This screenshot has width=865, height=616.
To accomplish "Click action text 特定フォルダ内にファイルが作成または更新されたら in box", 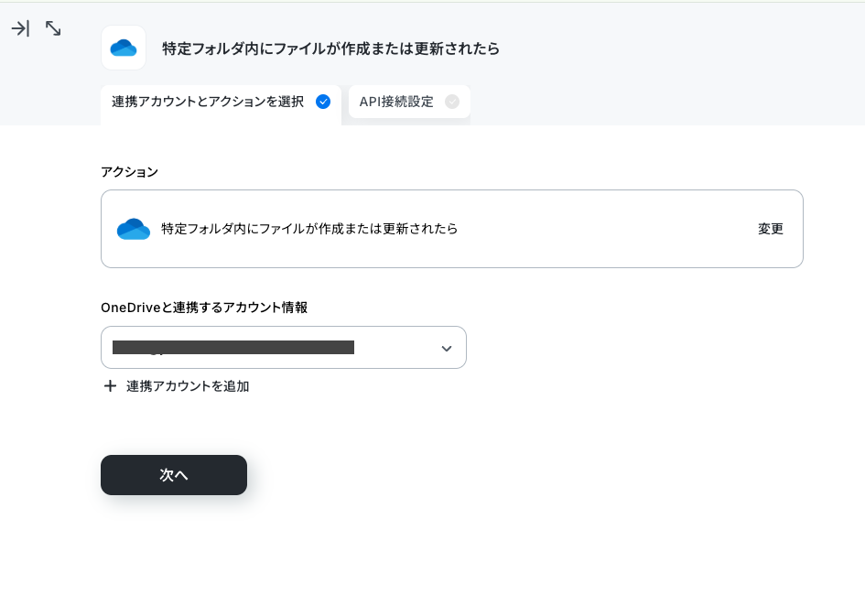I will 309,229.
